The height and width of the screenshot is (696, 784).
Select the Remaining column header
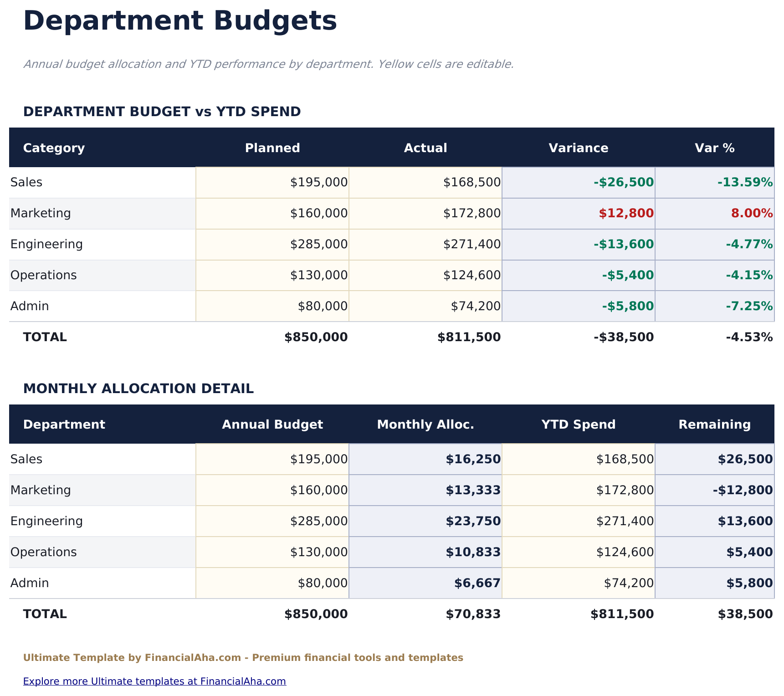pos(714,424)
